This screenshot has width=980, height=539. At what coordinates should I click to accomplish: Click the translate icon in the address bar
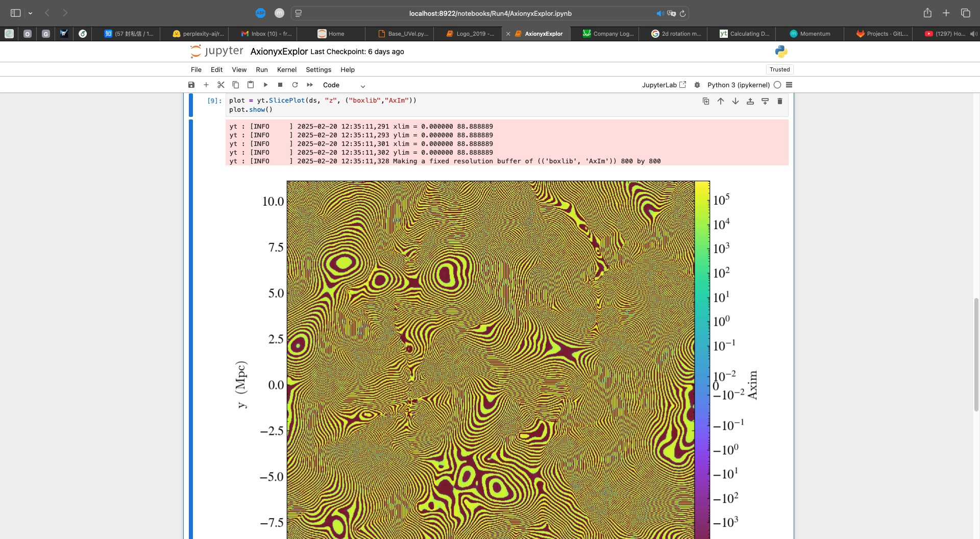point(671,13)
